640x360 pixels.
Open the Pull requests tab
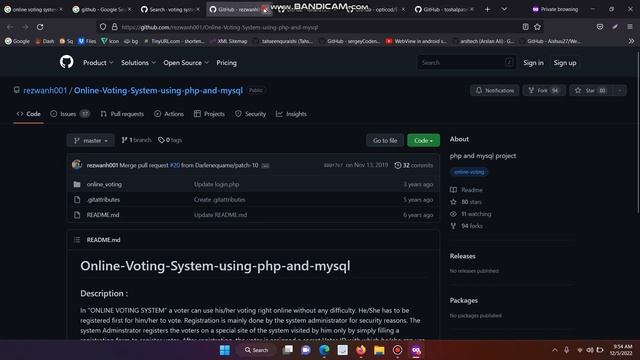tap(122, 114)
